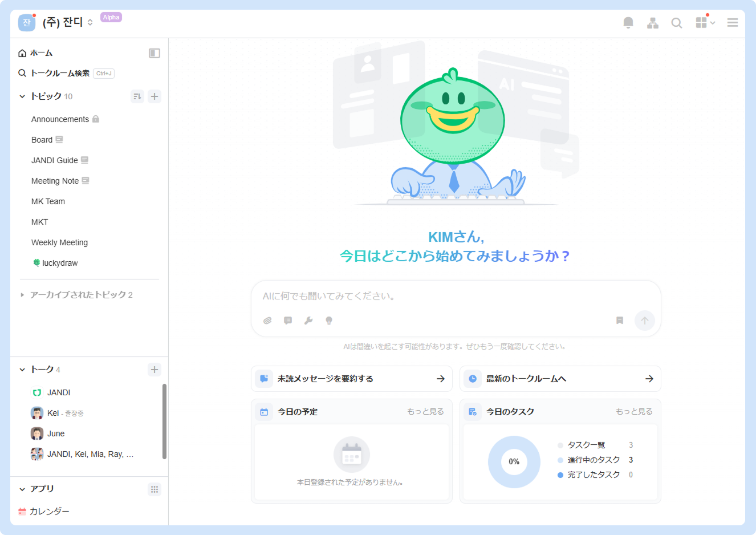Click the task icon beside 今日のタスク
Screen dimensions: 756x535
[x=473, y=412]
